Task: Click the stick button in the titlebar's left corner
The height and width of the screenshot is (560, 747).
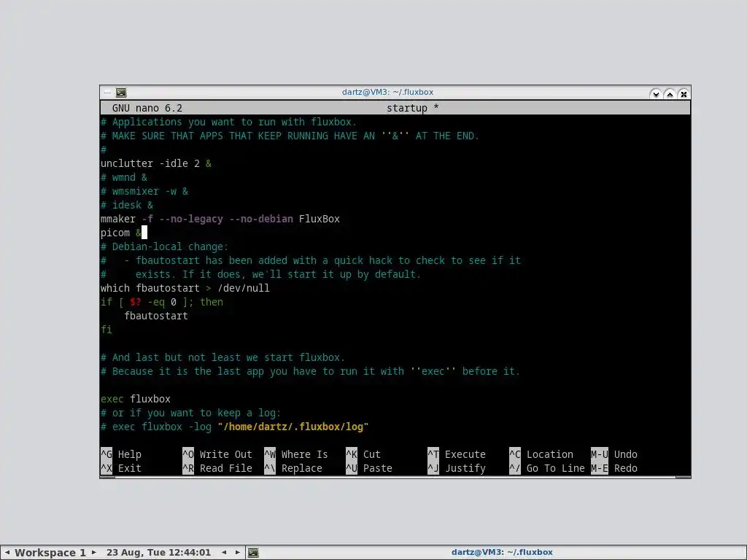Action: pyautogui.click(x=107, y=93)
